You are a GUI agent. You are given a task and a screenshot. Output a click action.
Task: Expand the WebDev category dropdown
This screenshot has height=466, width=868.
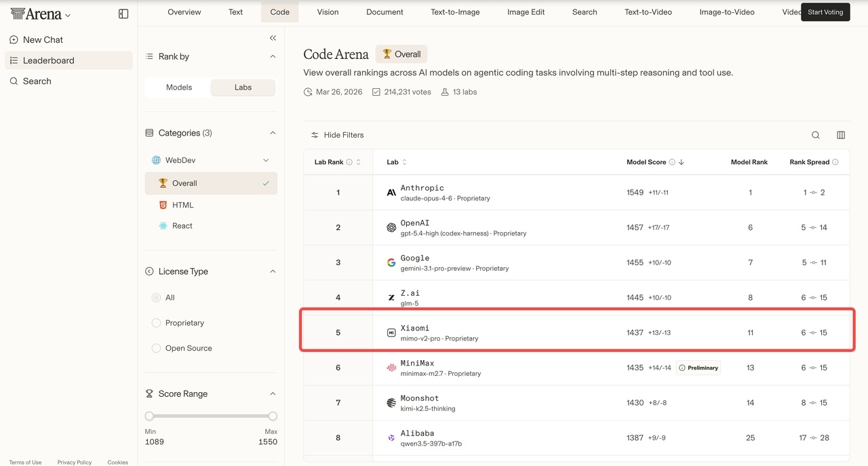click(266, 160)
